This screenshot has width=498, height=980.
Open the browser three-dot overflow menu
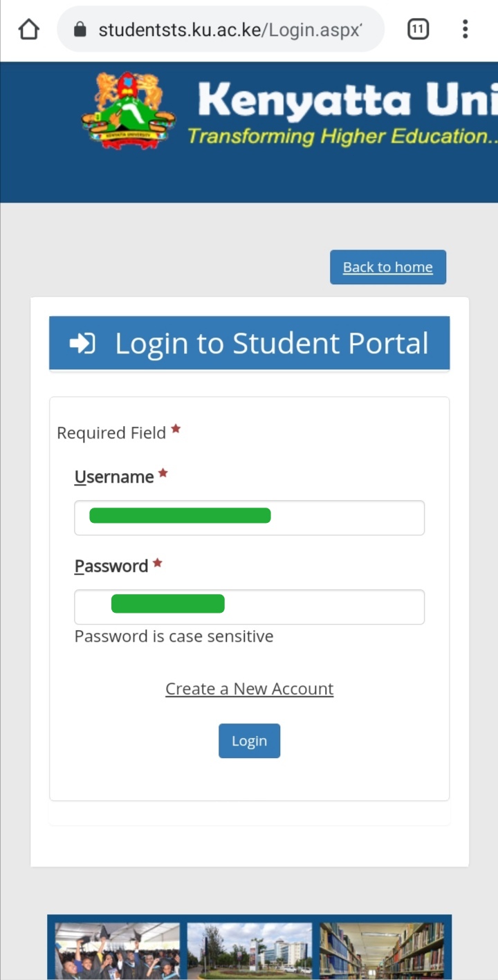click(x=465, y=29)
